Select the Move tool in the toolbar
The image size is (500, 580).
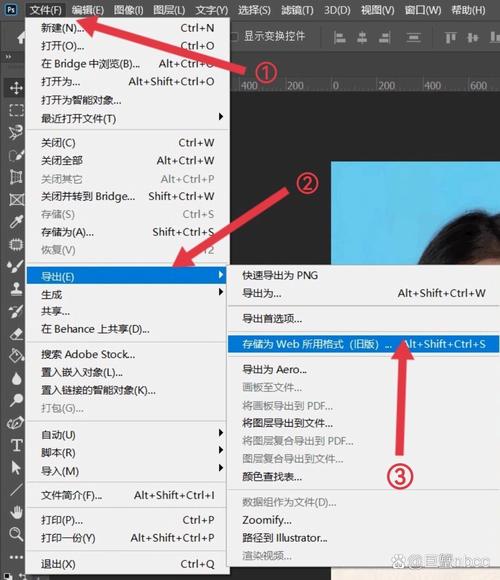tap(16, 88)
